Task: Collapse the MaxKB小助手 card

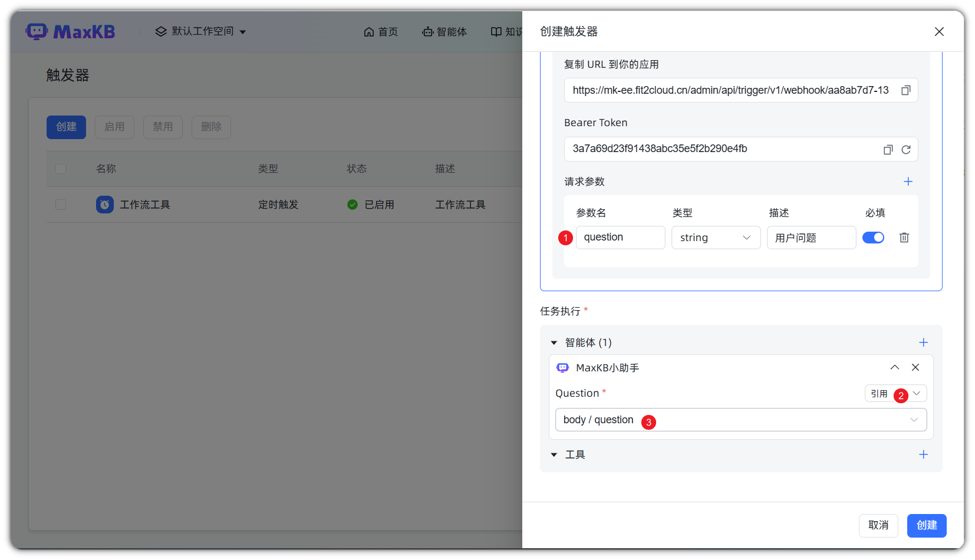Action: (895, 367)
